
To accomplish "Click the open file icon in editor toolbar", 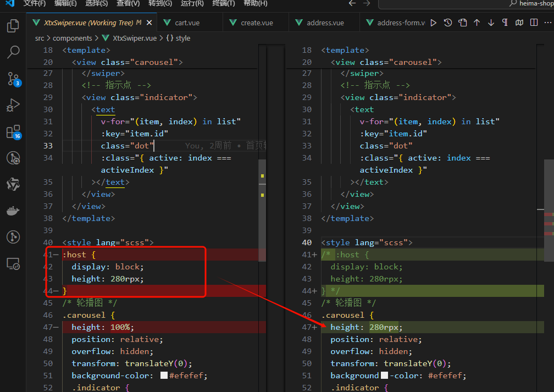I will point(463,23).
